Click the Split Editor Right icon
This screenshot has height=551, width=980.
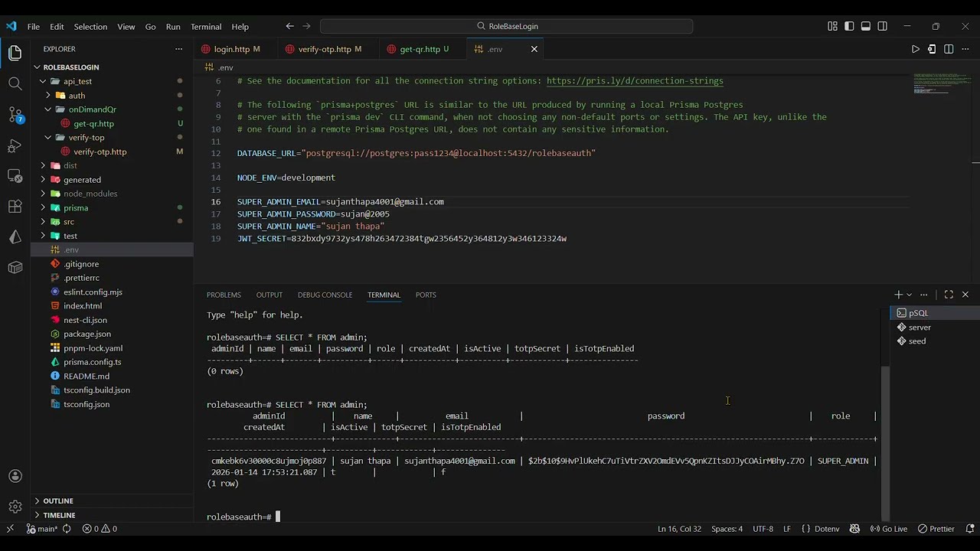pyautogui.click(x=949, y=49)
